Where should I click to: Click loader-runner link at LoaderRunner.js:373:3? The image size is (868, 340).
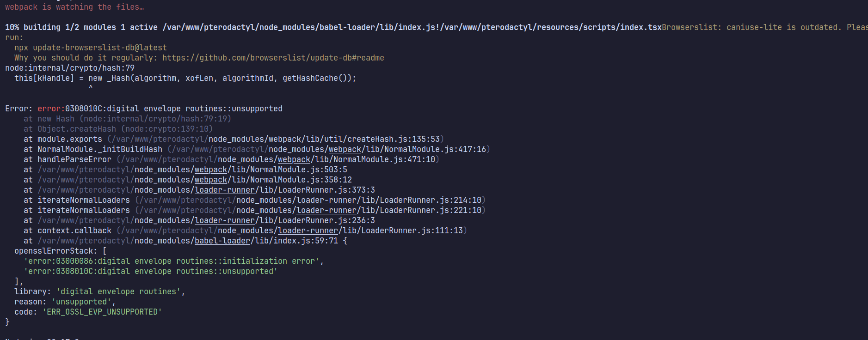tap(225, 190)
